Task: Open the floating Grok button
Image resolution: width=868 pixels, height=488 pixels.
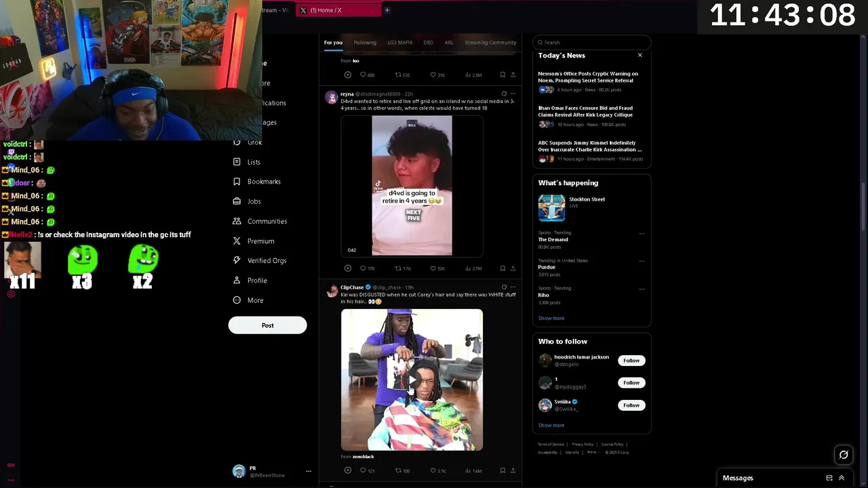Action: (844, 455)
